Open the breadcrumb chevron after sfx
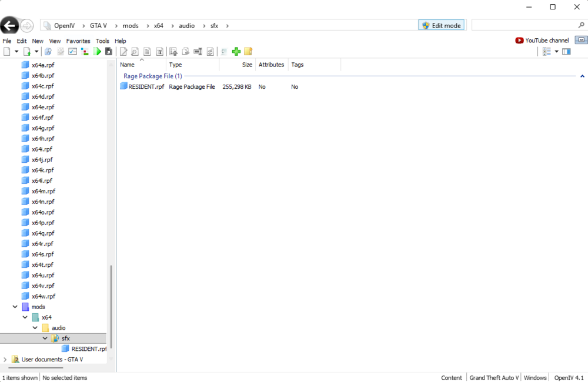 tap(227, 25)
